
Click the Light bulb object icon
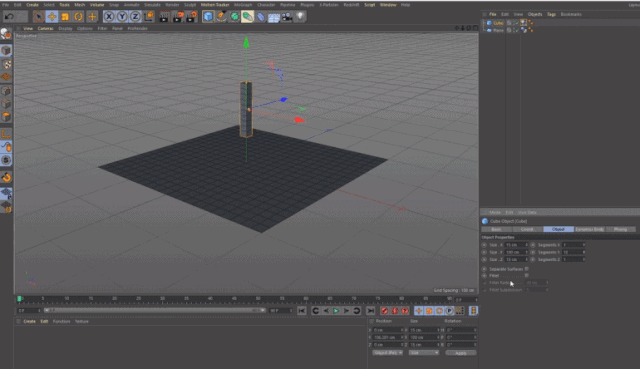300,16
